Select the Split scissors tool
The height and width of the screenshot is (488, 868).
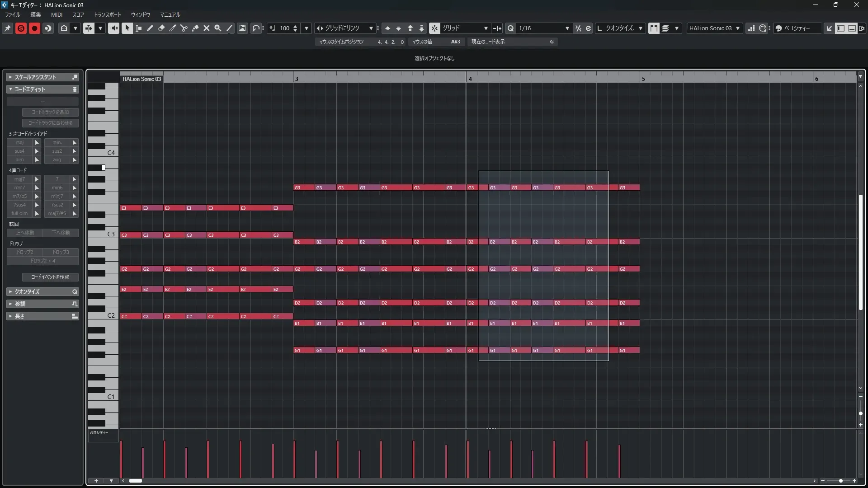coord(184,28)
